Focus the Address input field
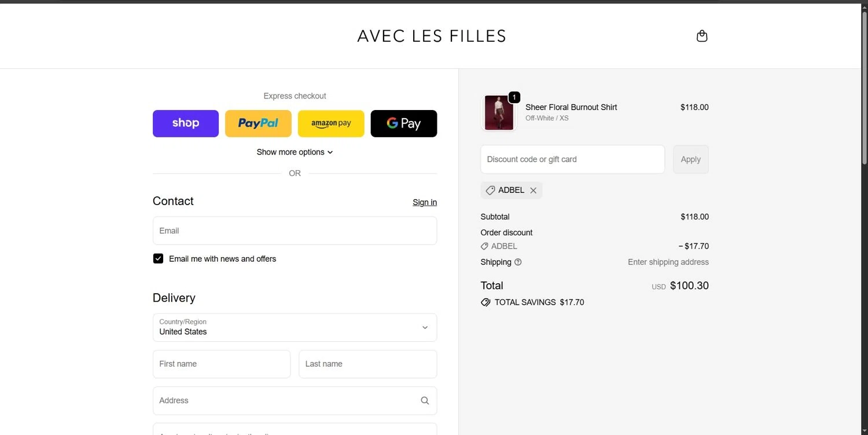Image resolution: width=868 pixels, height=435 pixels. pos(295,401)
